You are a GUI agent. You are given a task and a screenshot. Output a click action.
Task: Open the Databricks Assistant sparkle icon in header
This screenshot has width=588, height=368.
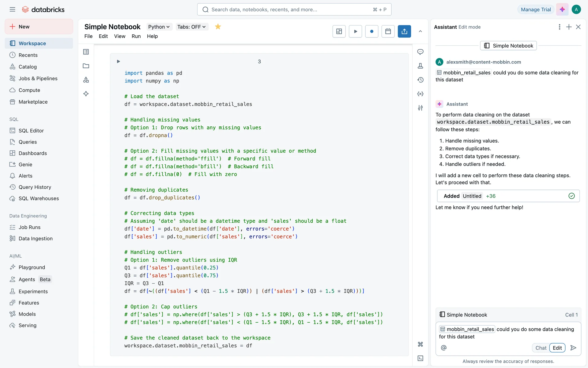click(x=562, y=10)
